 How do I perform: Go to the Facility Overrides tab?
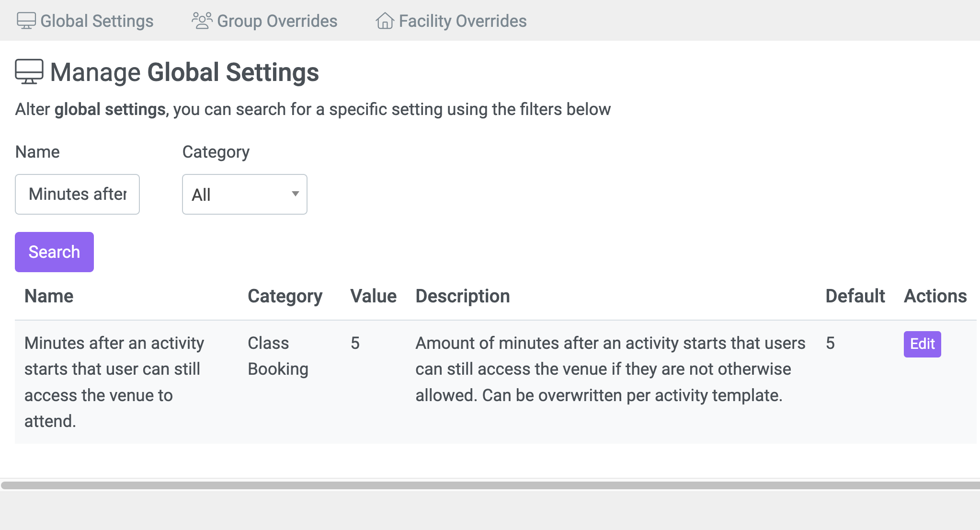[x=462, y=21]
